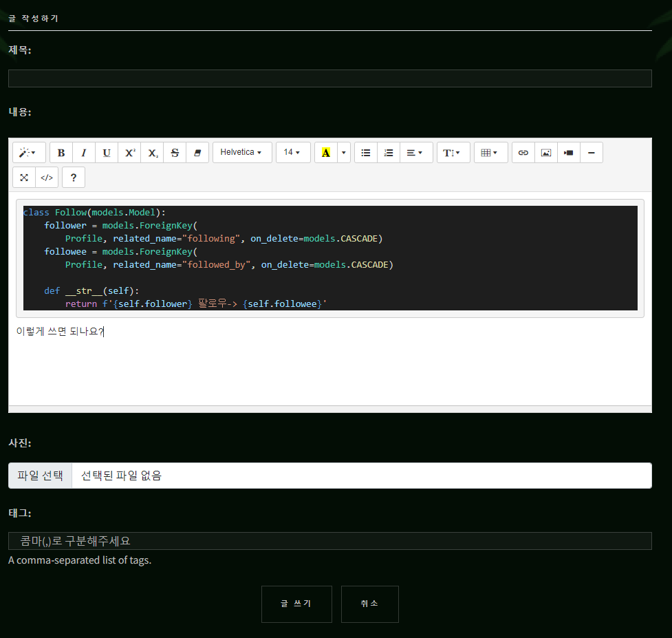672x638 pixels.
Task: Open the font size 14 dropdown
Action: 293,153
